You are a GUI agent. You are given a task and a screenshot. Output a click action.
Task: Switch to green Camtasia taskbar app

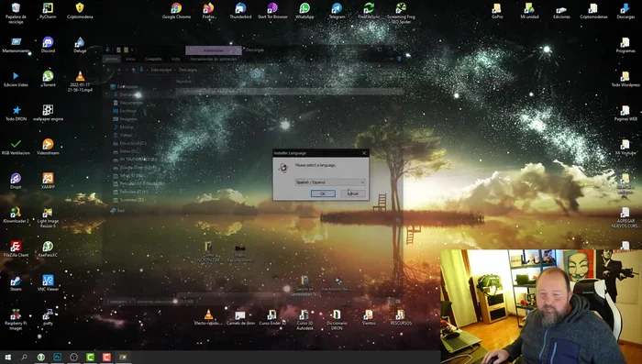[x=91, y=357]
